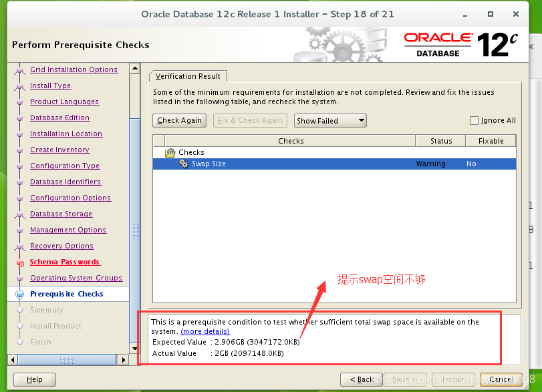Go to Configuration Type step

(x=65, y=166)
